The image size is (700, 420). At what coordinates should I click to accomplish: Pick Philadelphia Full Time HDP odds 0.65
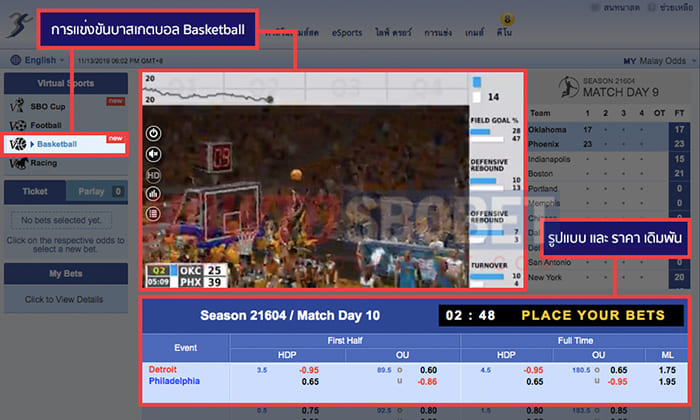pos(534,382)
